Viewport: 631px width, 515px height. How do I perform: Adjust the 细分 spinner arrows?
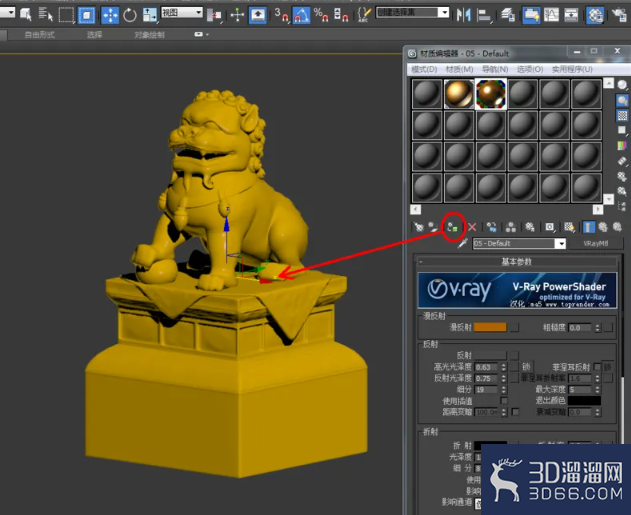coord(504,389)
